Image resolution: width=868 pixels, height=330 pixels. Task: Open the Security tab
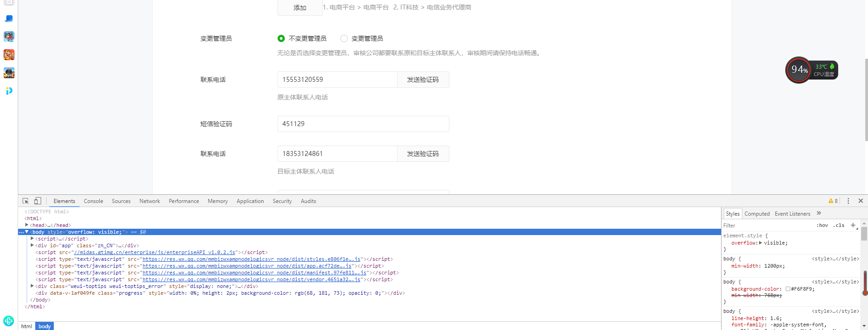[x=282, y=201]
